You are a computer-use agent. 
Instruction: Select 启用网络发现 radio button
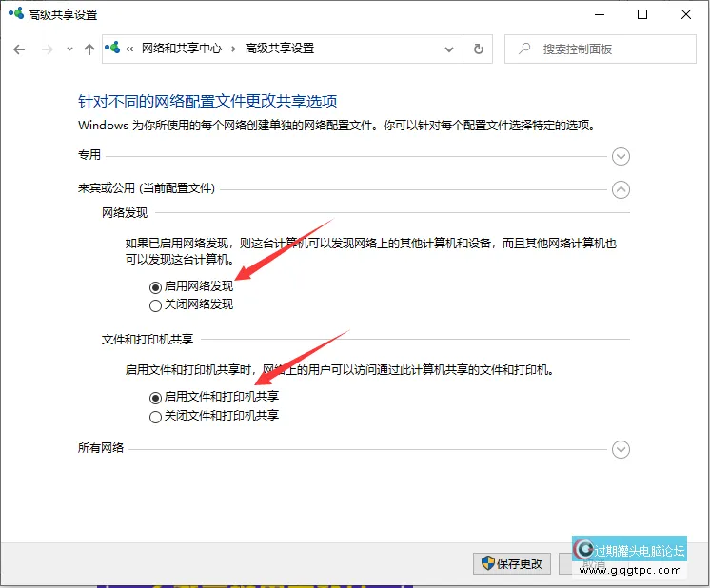pos(155,287)
